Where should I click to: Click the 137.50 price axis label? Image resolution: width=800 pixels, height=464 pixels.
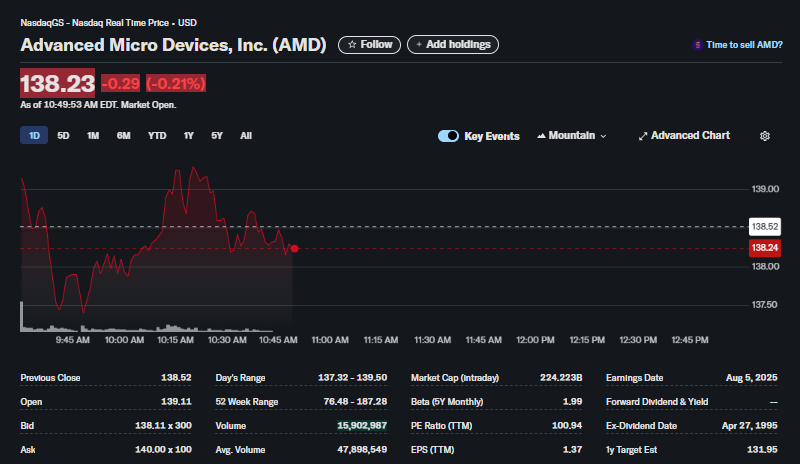click(x=764, y=305)
